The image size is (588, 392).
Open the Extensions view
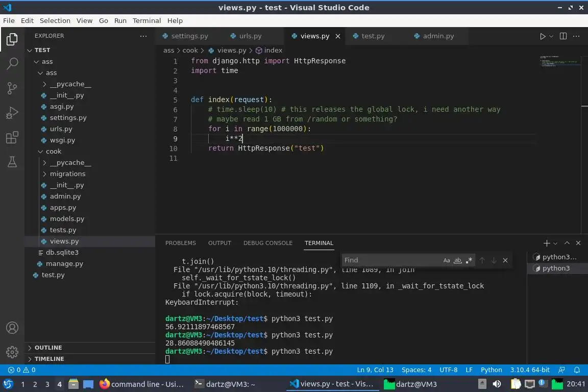[x=12, y=137]
